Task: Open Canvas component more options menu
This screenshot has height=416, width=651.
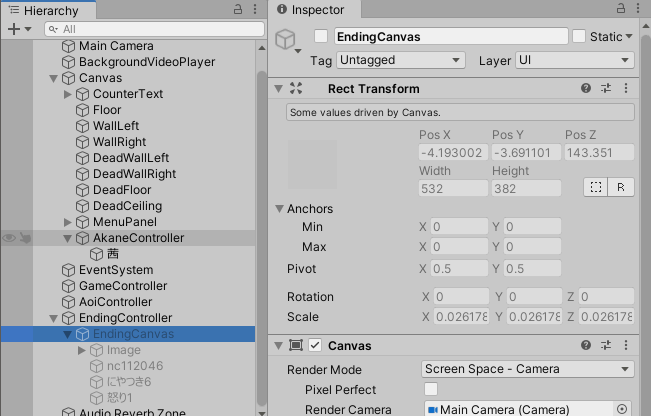Action: [x=626, y=345]
